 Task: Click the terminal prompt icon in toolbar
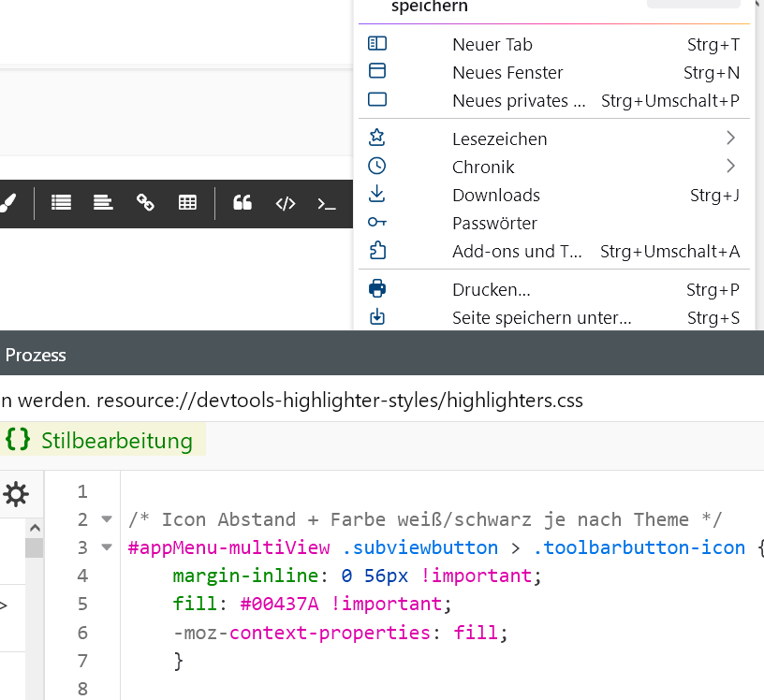pos(326,203)
